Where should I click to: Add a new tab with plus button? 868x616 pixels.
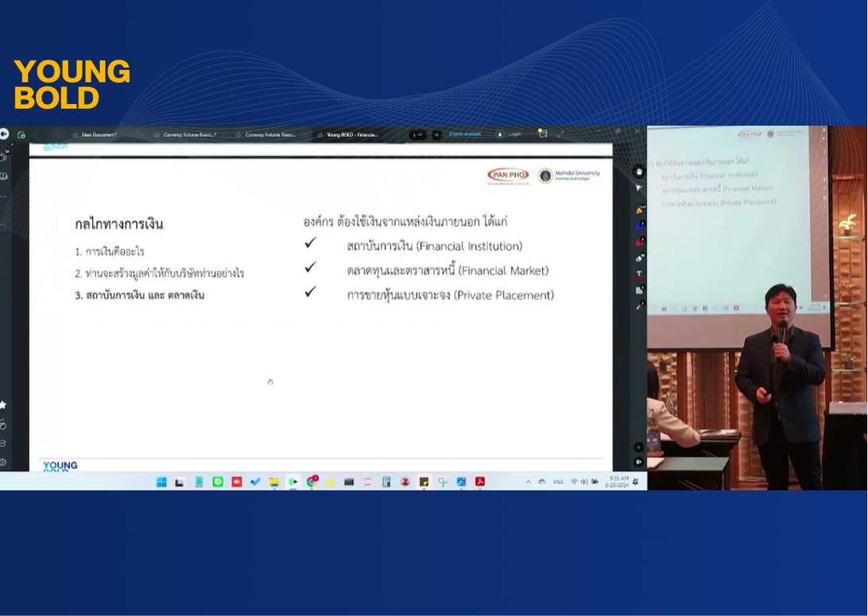pos(436,135)
